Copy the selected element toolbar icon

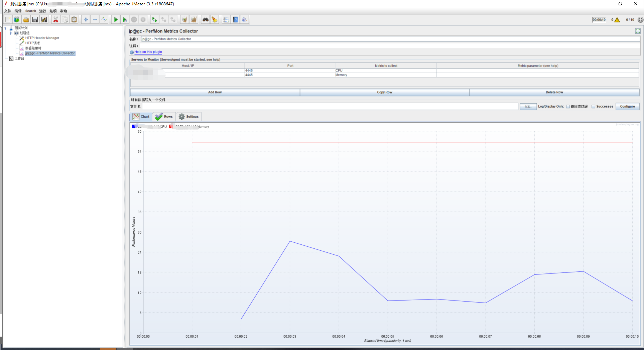click(65, 20)
